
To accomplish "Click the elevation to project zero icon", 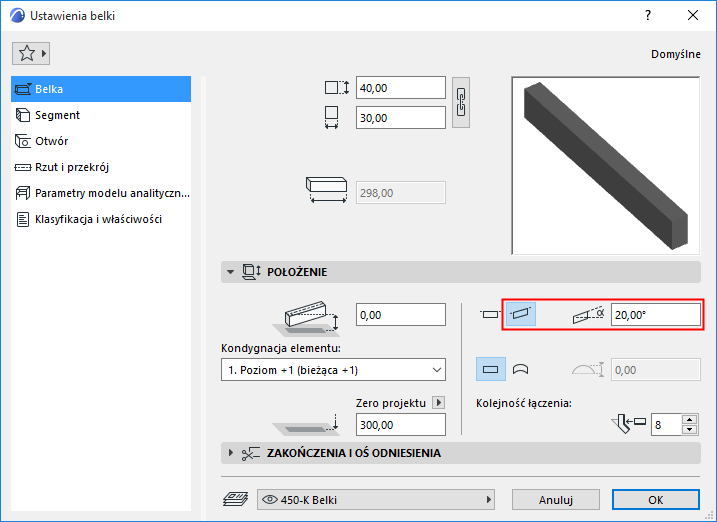I will point(306,423).
